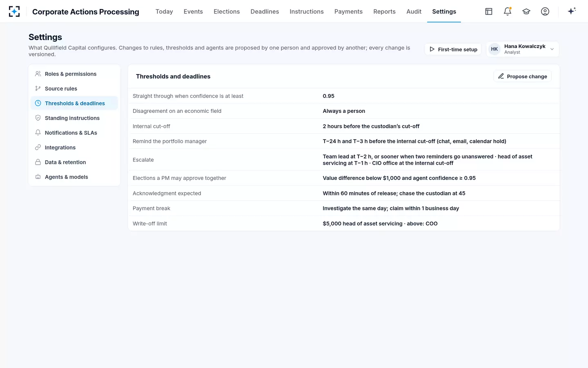Screen dimensions: 588x368
Task: Go to the Audit tab
Action: [x=414, y=11]
